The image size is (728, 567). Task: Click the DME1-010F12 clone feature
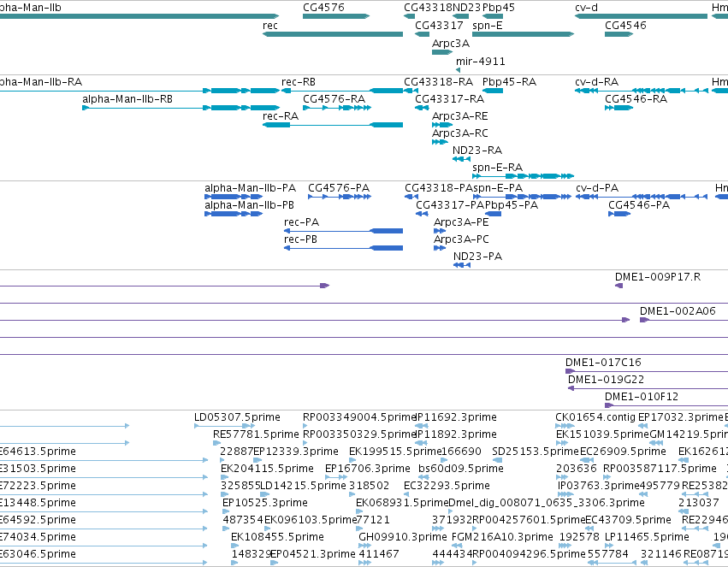click(x=666, y=405)
